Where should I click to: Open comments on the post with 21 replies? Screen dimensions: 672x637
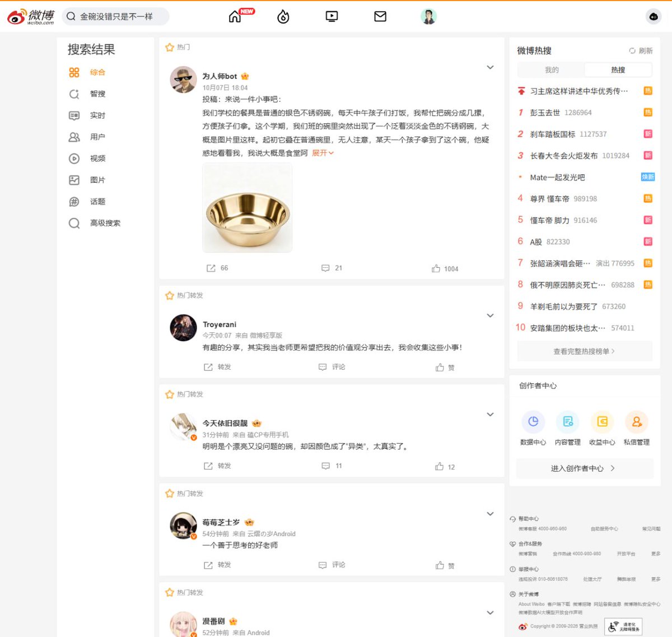[x=332, y=268]
